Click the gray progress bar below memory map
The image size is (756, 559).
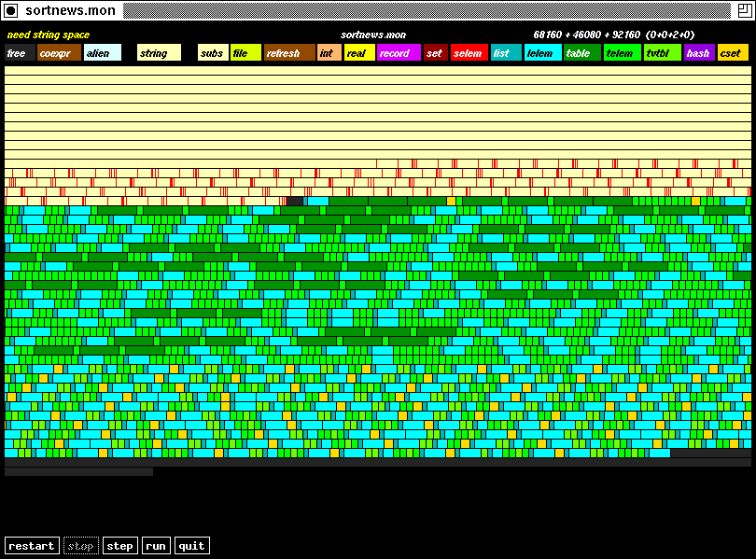click(78, 472)
